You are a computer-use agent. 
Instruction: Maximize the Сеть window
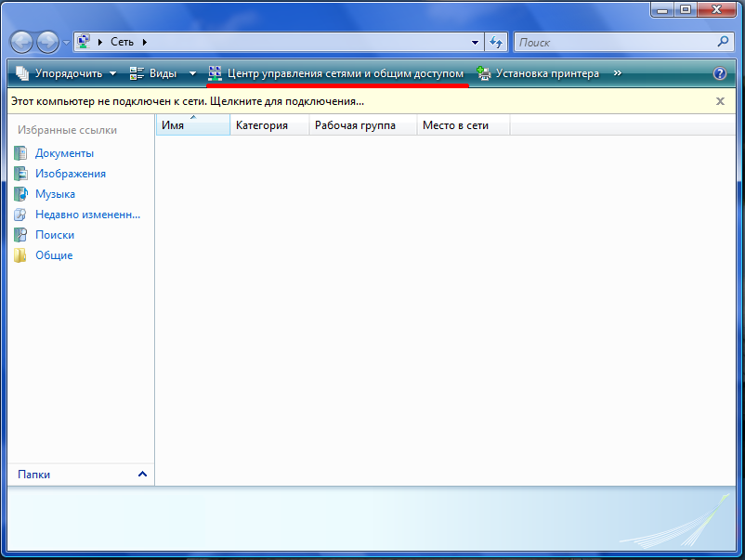point(686,9)
